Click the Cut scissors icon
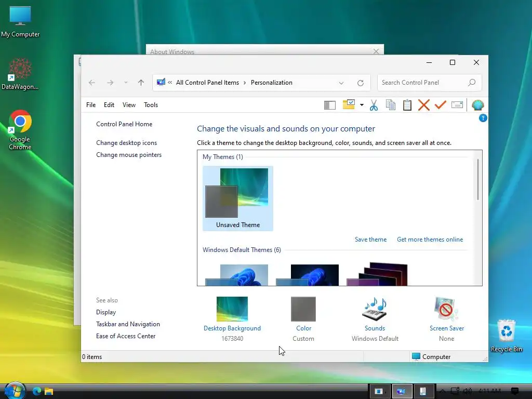532x399 pixels. click(x=374, y=105)
